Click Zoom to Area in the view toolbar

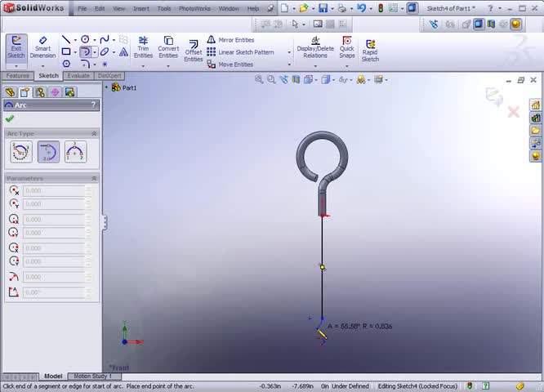pyautogui.click(x=271, y=79)
